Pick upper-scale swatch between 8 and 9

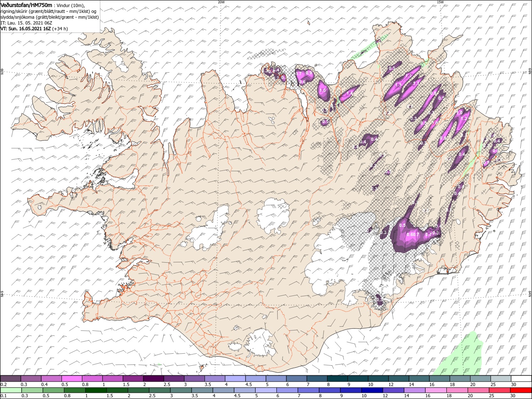pyautogui.click(x=337, y=379)
